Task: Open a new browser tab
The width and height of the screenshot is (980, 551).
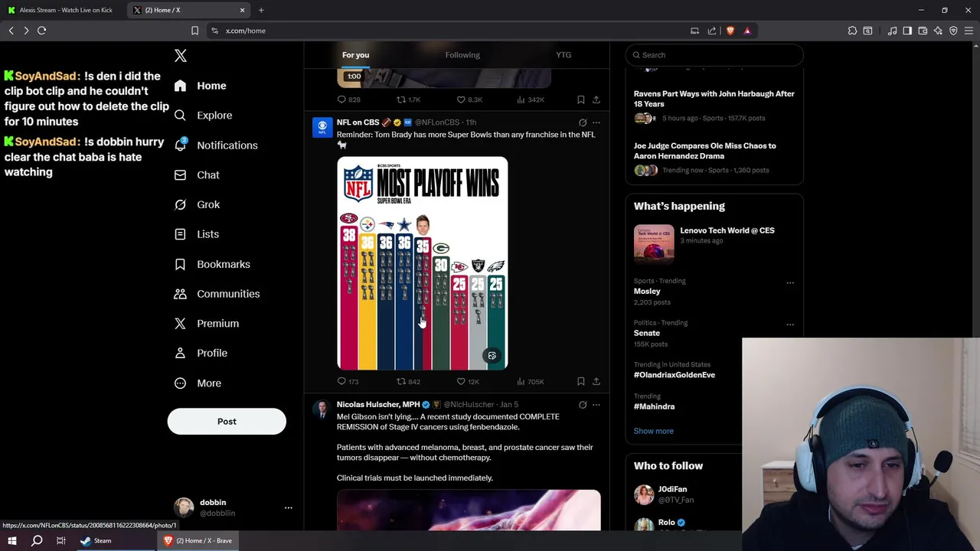Action: click(x=261, y=10)
